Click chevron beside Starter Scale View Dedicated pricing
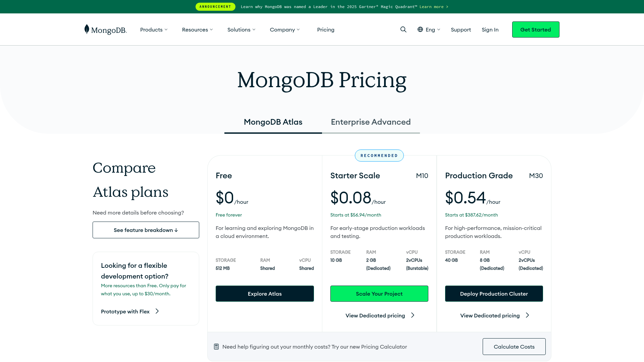Image resolution: width=644 pixels, height=362 pixels. pyautogui.click(x=413, y=315)
